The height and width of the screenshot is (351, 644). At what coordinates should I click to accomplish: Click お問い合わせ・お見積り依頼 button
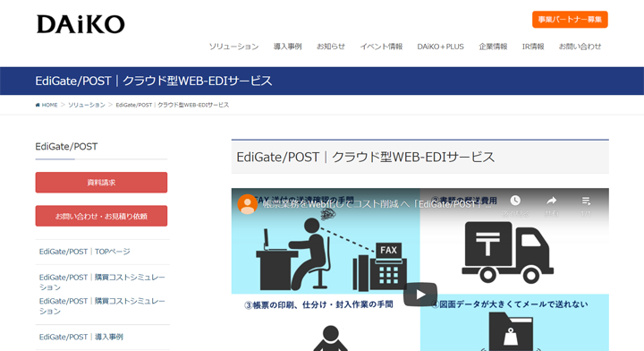click(101, 216)
